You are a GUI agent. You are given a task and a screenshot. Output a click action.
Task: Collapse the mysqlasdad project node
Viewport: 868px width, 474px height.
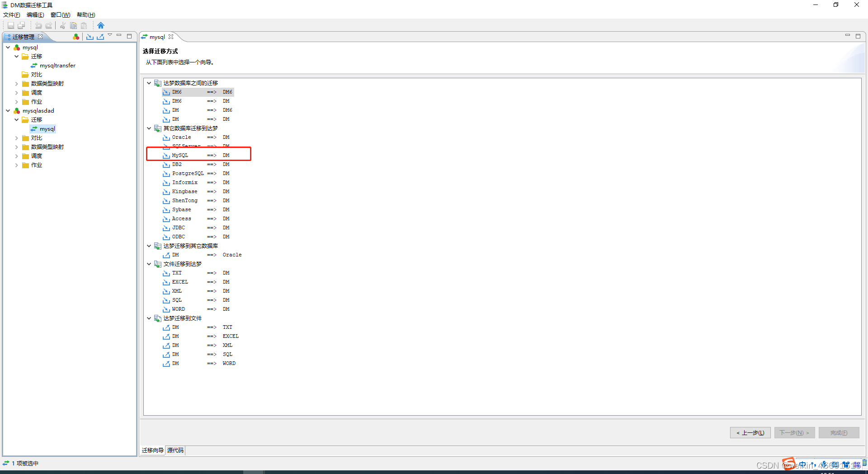(8, 111)
